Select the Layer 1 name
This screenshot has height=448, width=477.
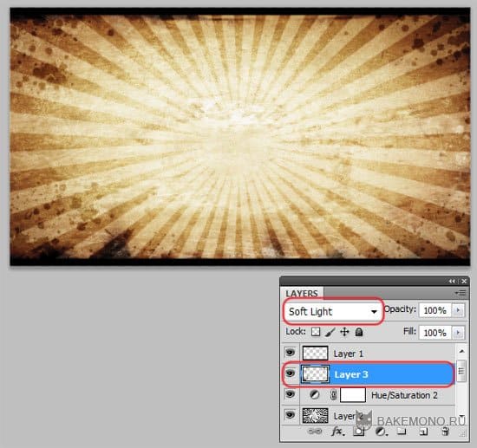click(349, 354)
